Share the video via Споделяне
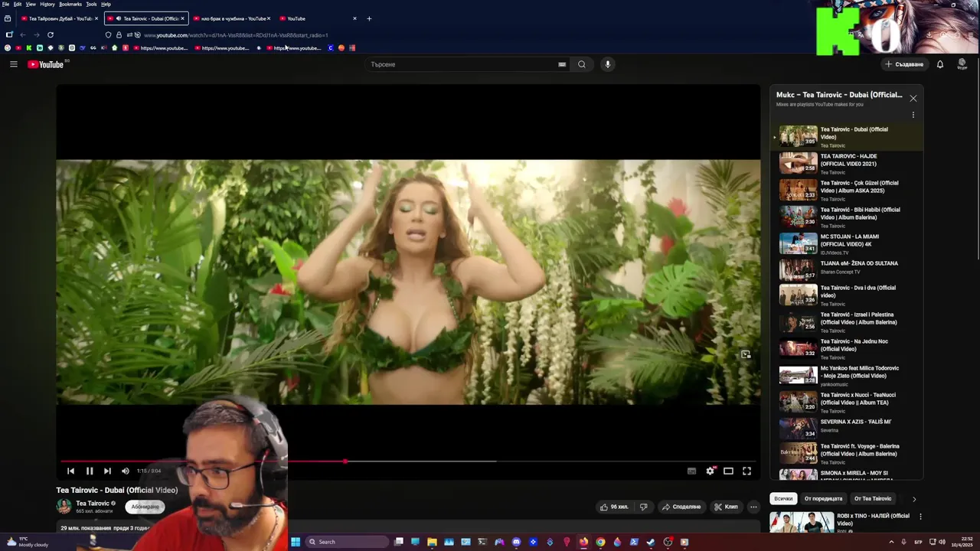The image size is (980, 551). pos(681,507)
